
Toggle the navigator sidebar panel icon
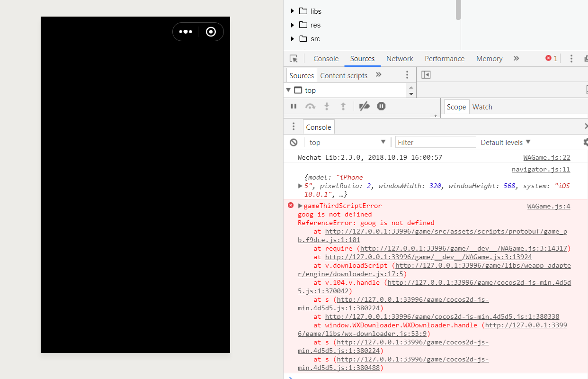tap(426, 75)
